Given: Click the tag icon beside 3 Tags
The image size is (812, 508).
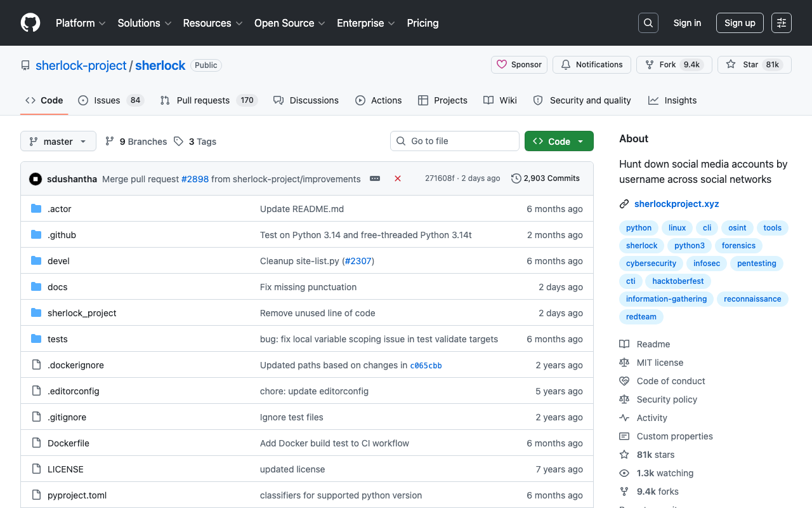Looking at the screenshot, I should 179,141.
